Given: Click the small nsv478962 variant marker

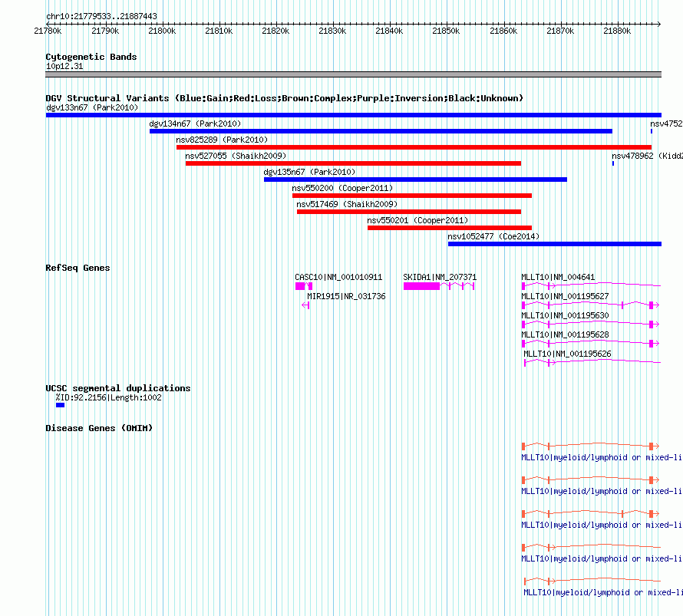Looking at the screenshot, I should tap(613, 163).
